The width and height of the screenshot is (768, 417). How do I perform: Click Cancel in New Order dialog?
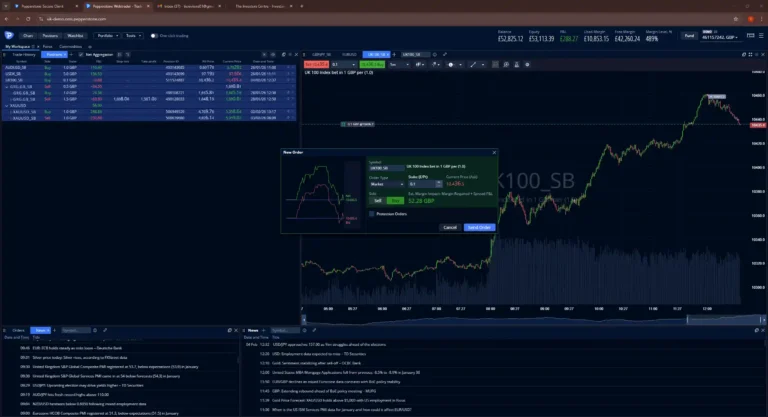pyautogui.click(x=450, y=227)
